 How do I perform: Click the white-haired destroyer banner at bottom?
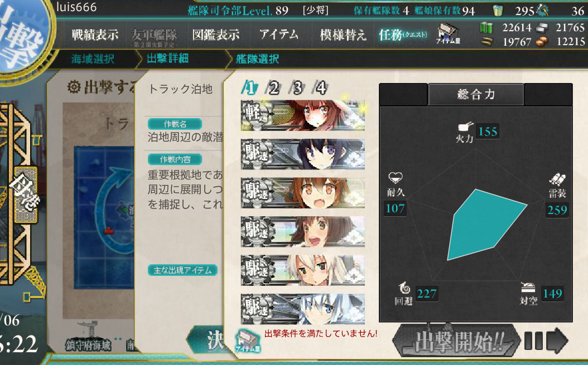[302, 309]
